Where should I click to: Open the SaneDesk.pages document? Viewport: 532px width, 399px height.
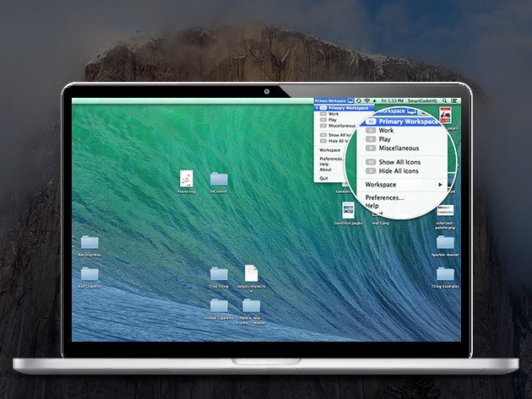(347, 208)
